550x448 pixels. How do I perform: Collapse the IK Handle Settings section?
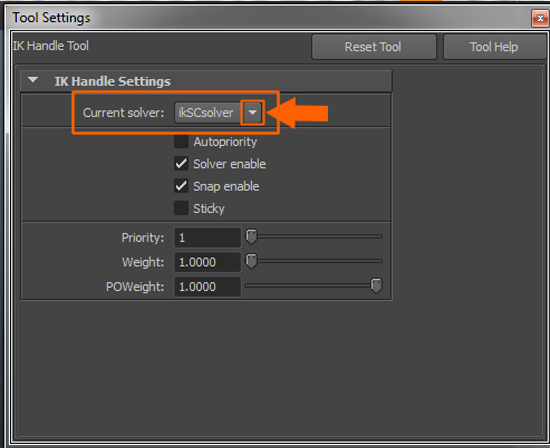click(x=33, y=80)
